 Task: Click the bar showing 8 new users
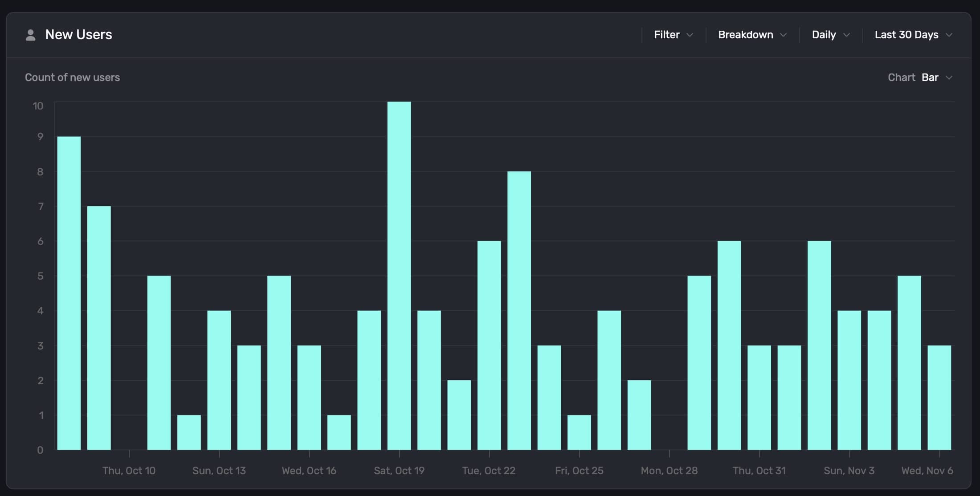519,310
